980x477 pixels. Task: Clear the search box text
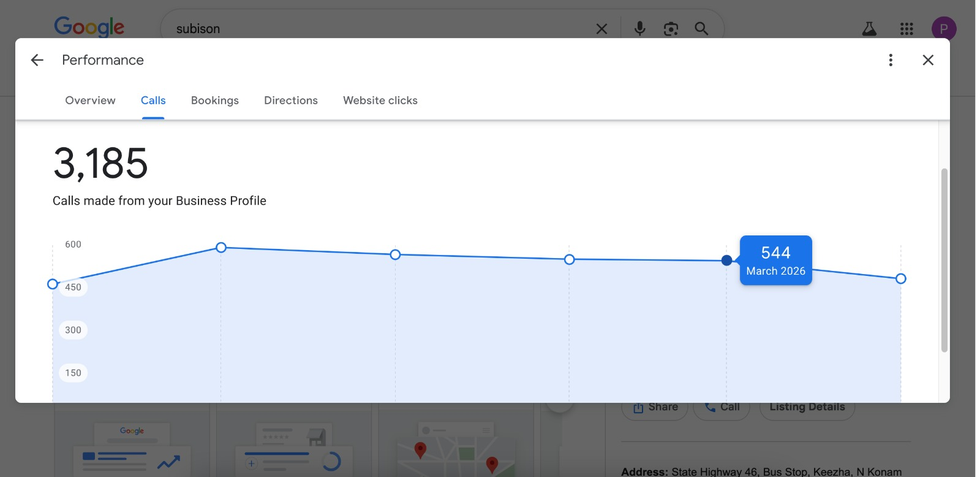point(601,29)
